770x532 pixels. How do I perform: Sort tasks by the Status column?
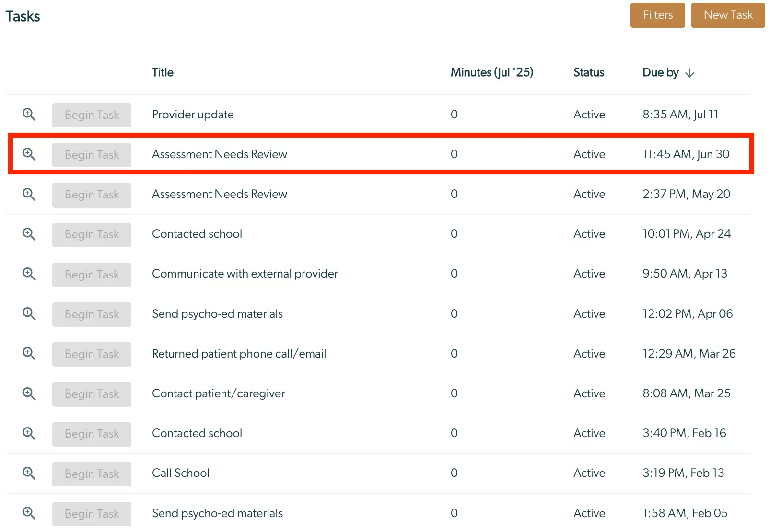click(x=588, y=72)
